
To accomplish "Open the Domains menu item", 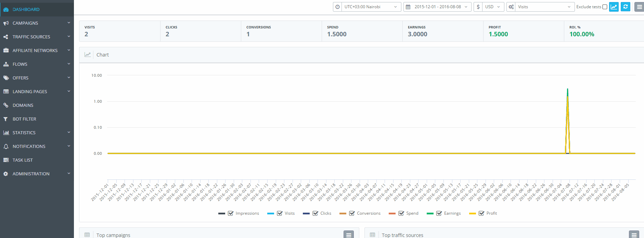I will coord(37,105).
